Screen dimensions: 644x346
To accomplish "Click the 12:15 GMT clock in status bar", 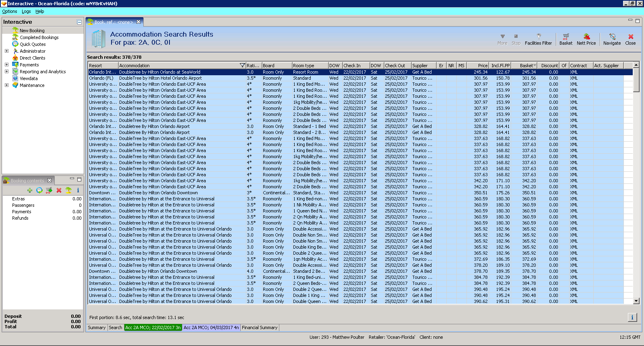I will click(630, 337).
